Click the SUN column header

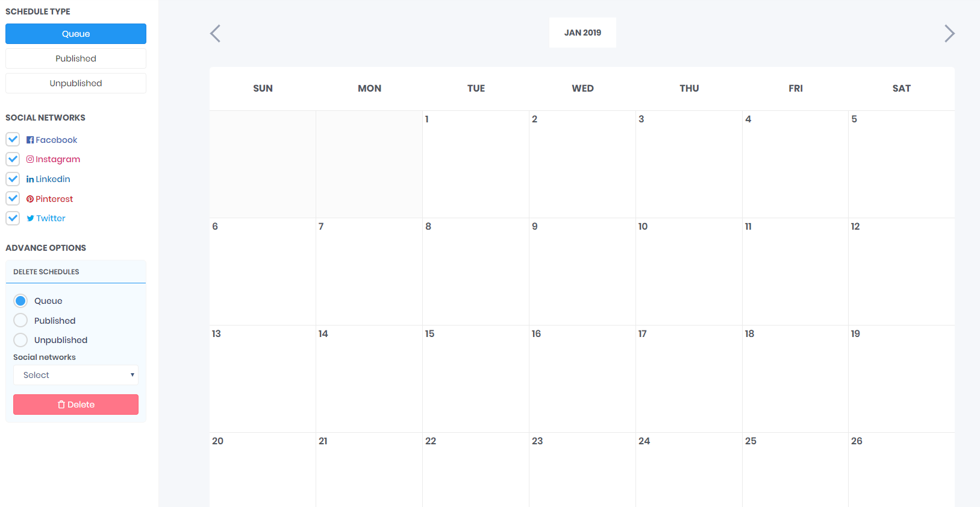[x=263, y=89]
